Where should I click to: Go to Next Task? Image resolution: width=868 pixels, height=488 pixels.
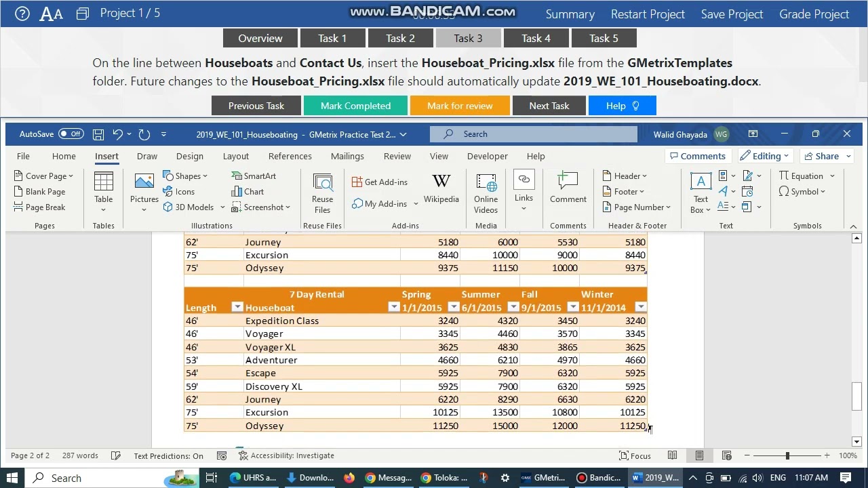click(549, 106)
